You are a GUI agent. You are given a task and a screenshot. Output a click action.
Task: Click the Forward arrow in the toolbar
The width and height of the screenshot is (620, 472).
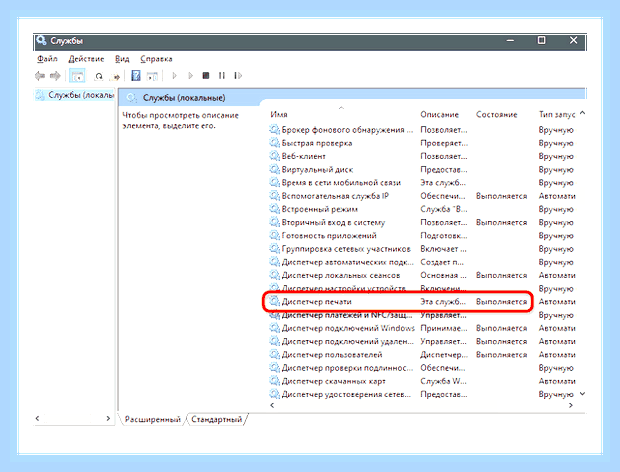pyautogui.click(x=55, y=76)
